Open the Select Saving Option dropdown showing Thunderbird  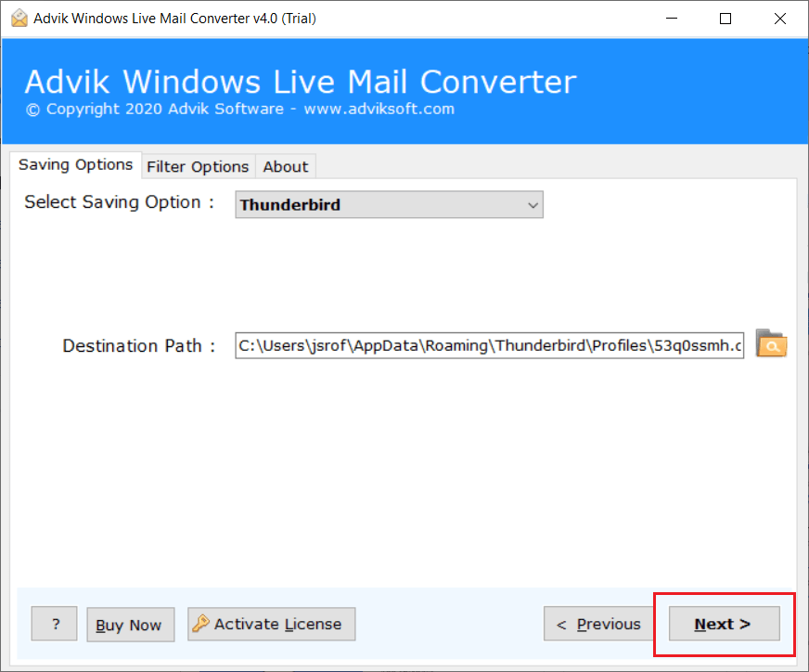(389, 205)
